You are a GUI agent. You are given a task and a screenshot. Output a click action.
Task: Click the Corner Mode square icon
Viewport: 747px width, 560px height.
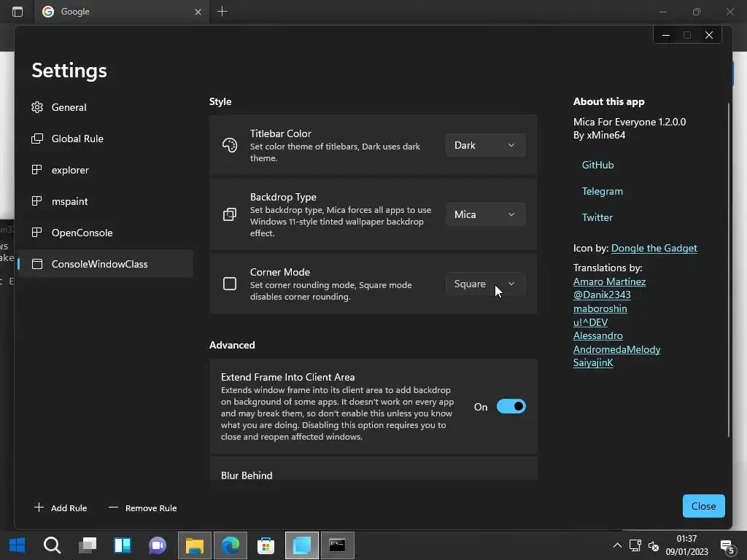pyautogui.click(x=230, y=284)
